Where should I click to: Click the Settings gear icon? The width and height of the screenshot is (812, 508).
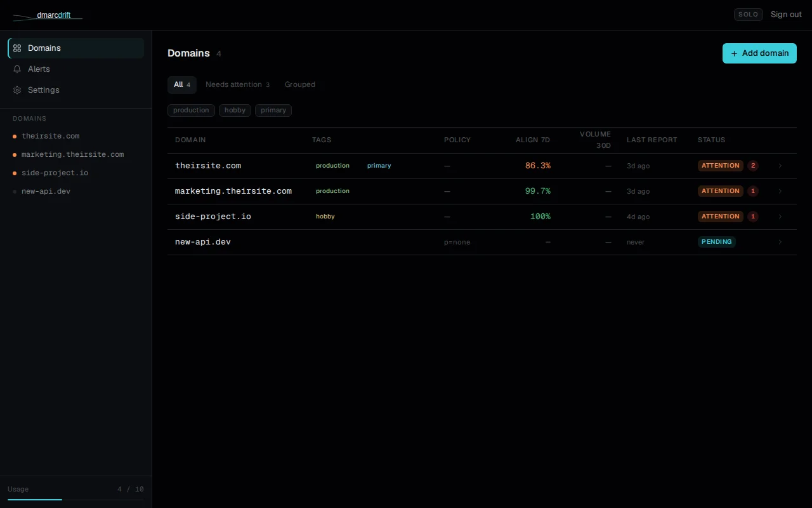(x=17, y=90)
